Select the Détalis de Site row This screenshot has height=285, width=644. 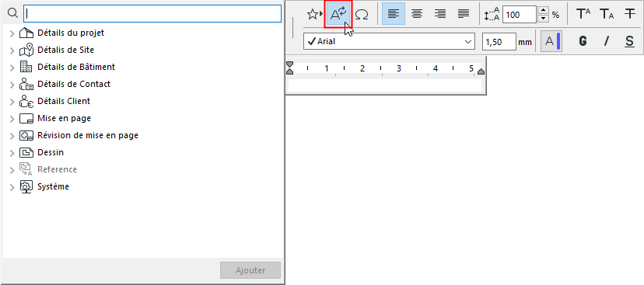[x=142, y=50]
